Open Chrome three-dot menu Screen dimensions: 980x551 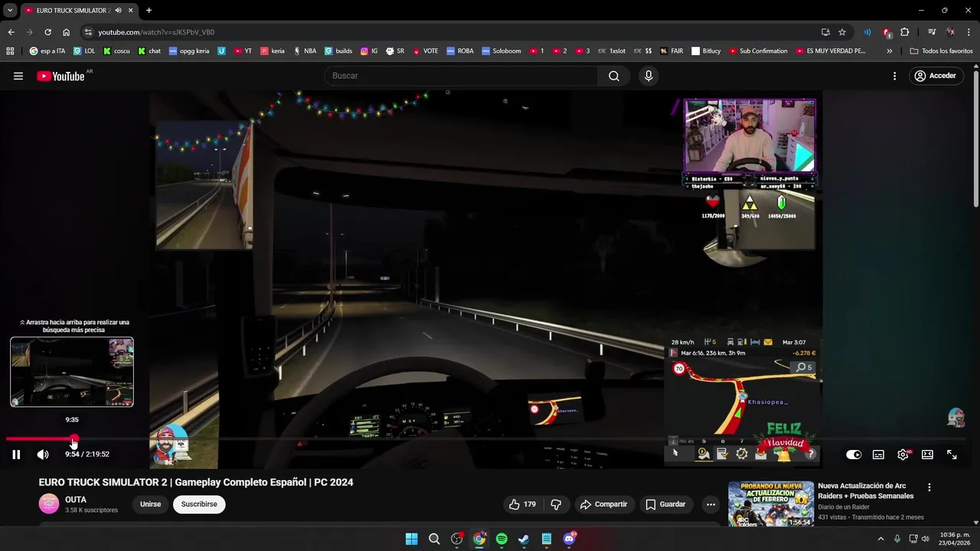[968, 32]
